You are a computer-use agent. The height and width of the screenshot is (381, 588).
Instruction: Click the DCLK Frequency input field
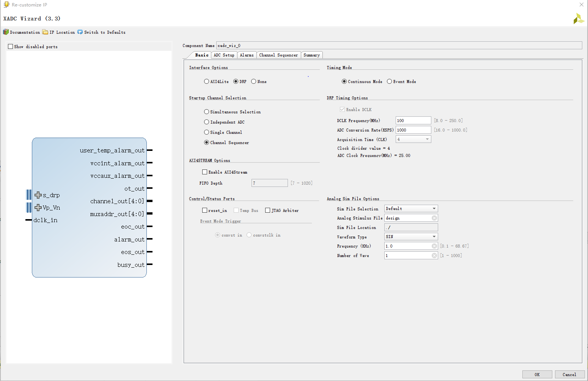click(x=413, y=121)
